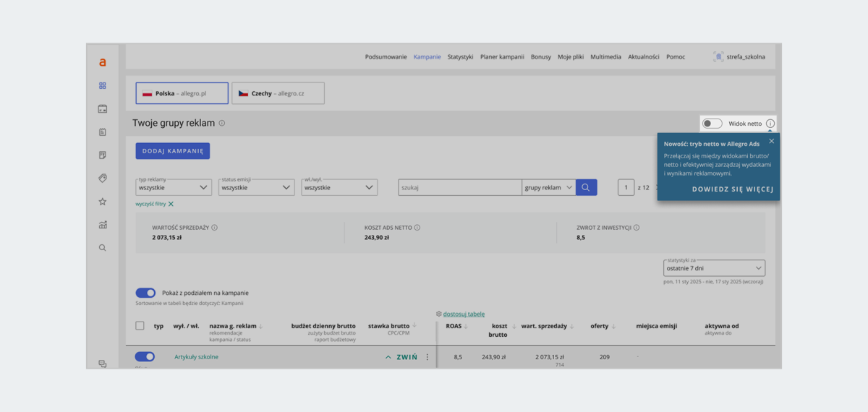Click X icon beside wyczyść filtry

pos(171,204)
